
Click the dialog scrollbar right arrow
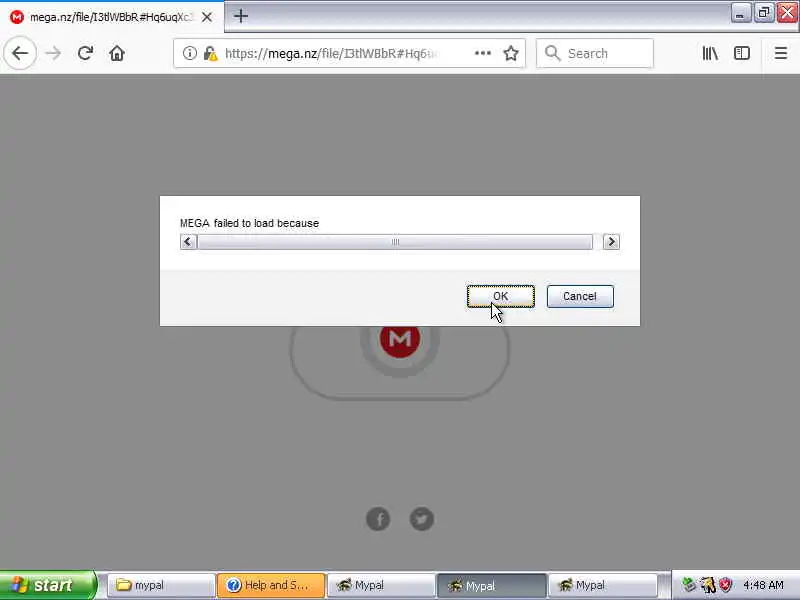point(611,242)
